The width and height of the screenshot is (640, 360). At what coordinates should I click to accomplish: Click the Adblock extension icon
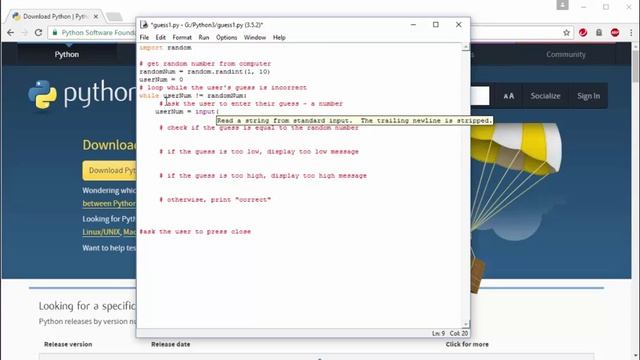click(615, 33)
